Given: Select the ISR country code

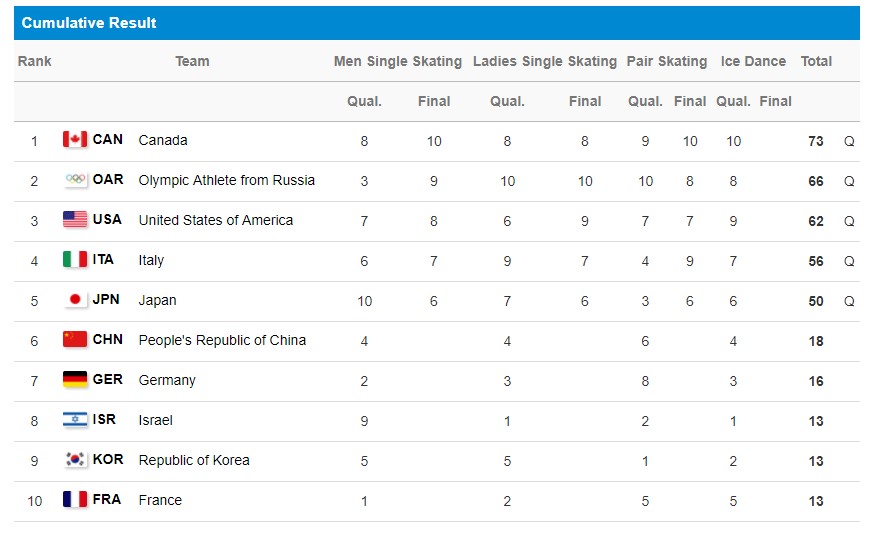Looking at the screenshot, I should 104,419.
